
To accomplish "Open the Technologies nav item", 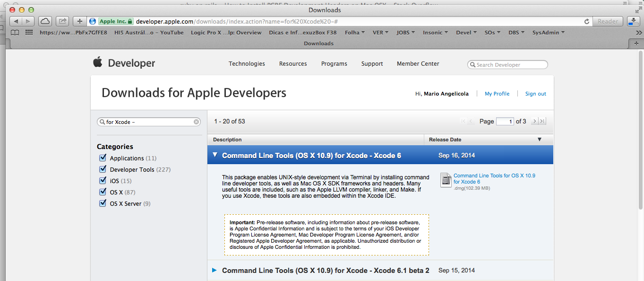I will pyautogui.click(x=247, y=64).
